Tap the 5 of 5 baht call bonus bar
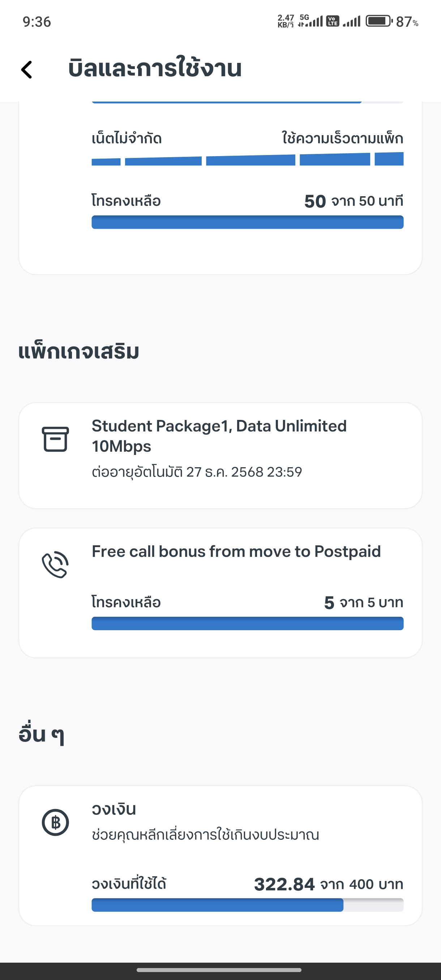 click(247, 624)
